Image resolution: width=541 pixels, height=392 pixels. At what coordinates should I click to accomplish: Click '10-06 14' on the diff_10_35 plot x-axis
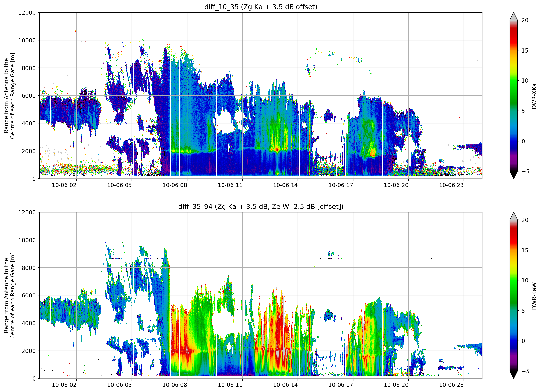pos(286,185)
